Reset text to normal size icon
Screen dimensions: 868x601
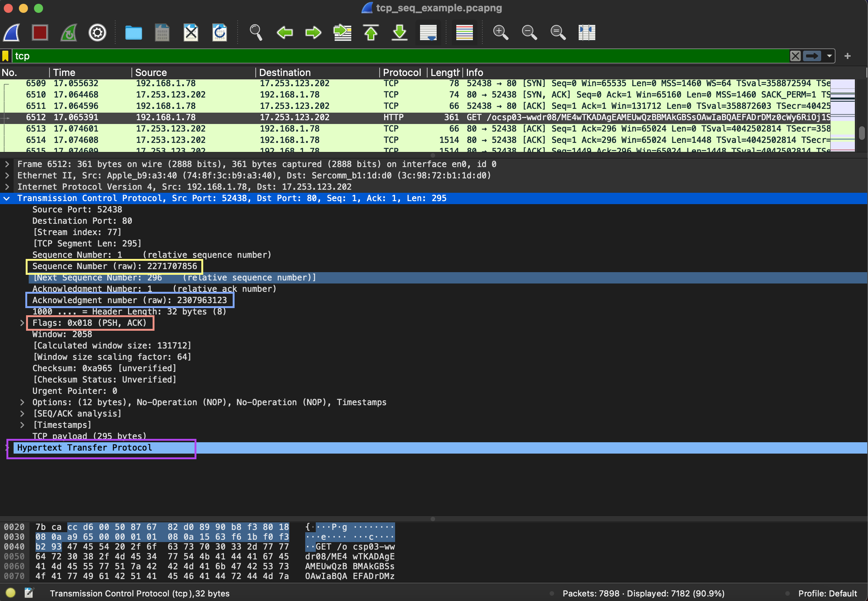pos(558,33)
